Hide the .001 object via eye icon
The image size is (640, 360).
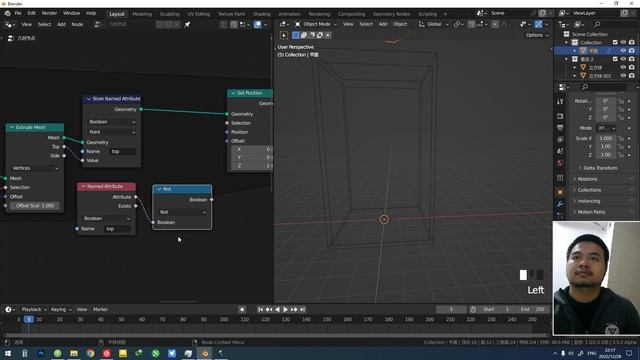click(x=623, y=76)
